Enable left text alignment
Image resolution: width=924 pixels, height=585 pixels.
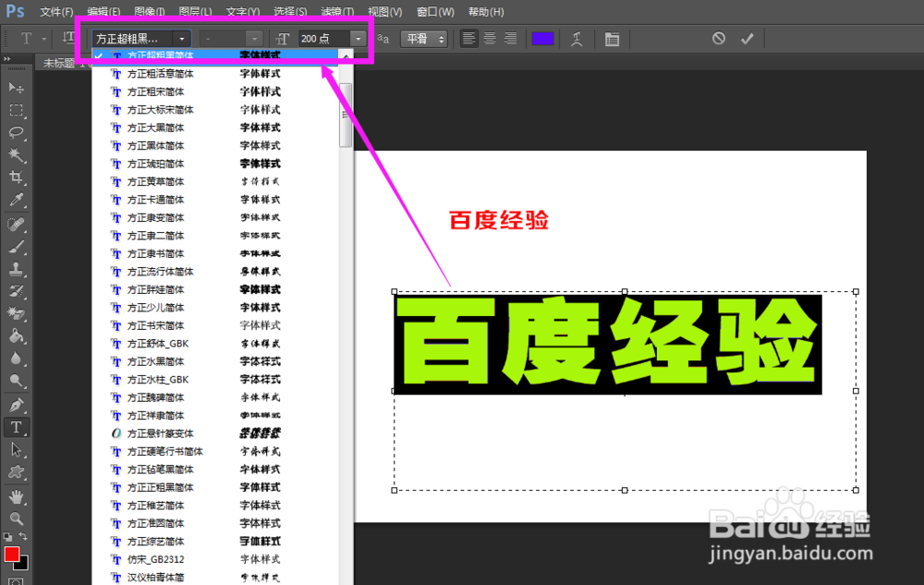click(467, 38)
